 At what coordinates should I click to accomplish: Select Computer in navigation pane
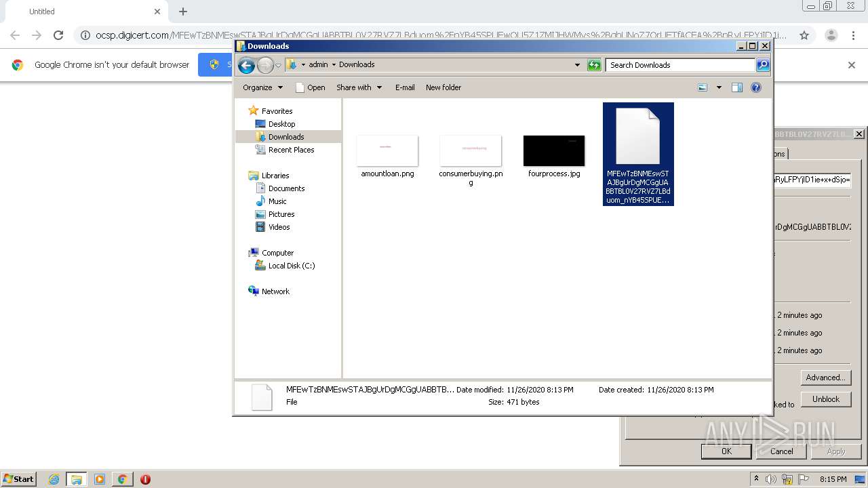(277, 253)
